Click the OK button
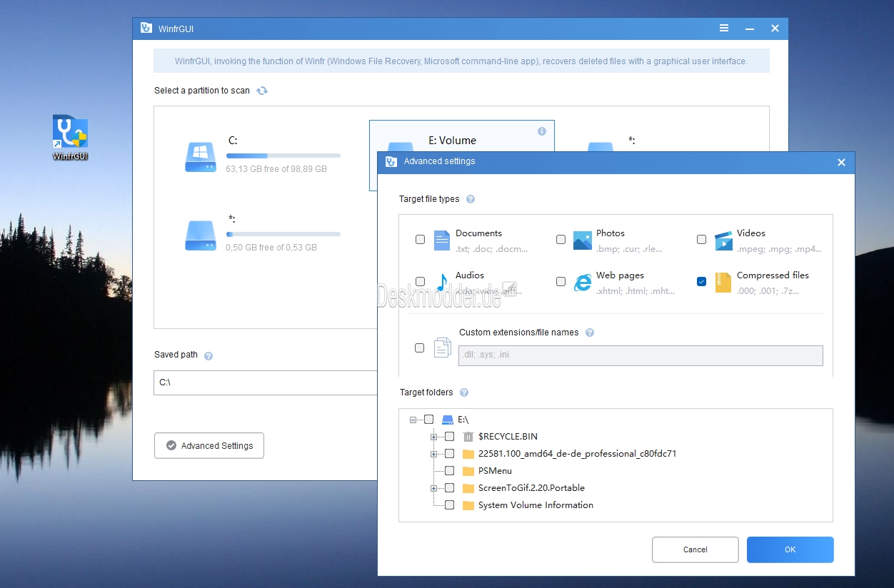 790,549
